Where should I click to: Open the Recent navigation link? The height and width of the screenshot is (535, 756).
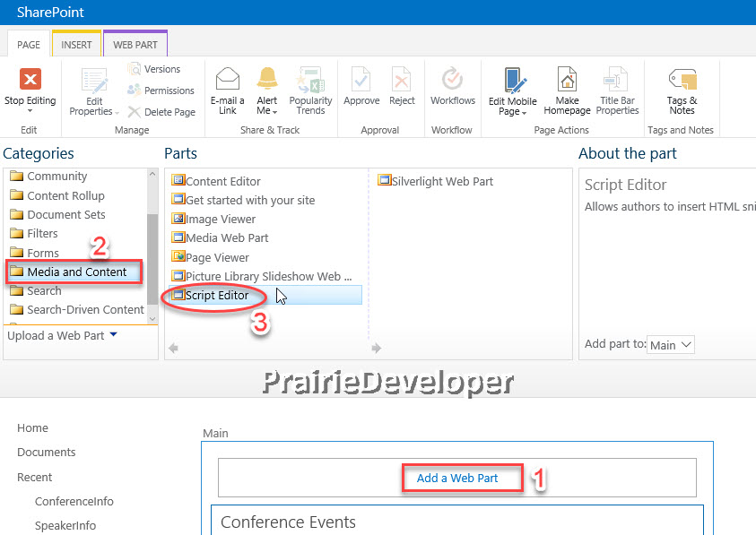point(34,477)
